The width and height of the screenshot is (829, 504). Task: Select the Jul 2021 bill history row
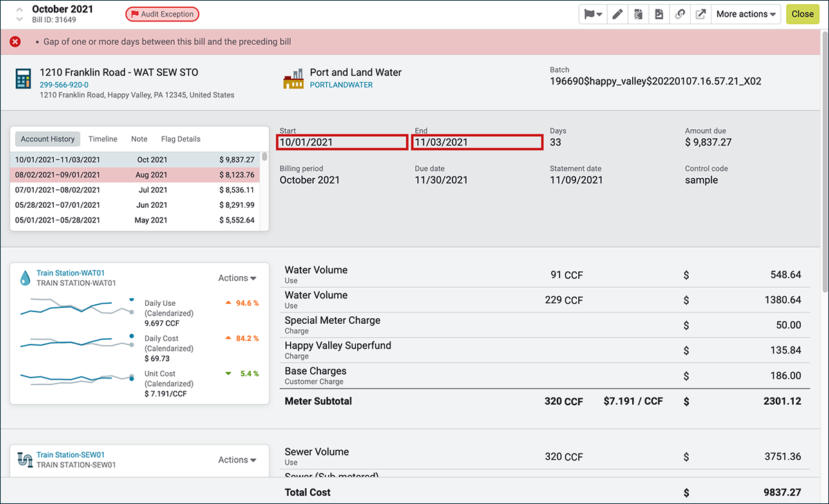[135, 190]
